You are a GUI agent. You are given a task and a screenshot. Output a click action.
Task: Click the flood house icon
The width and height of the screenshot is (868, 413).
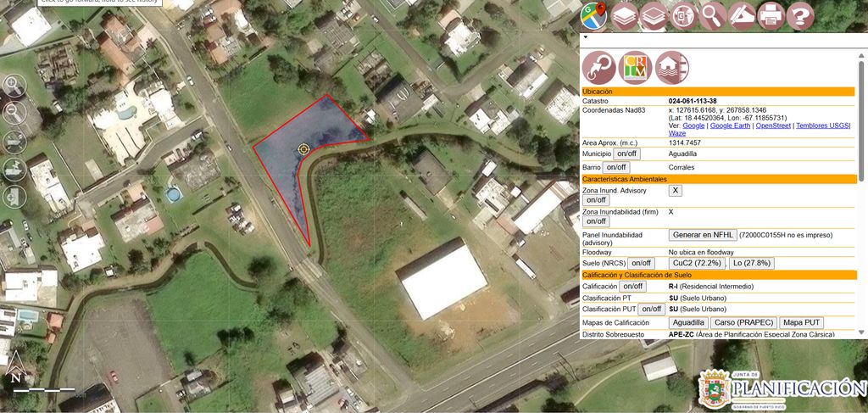point(672,68)
